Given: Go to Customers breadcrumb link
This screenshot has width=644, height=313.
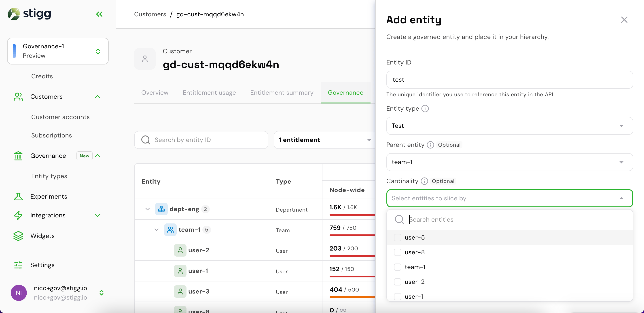Looking at the screenshot, I should pyautogui.click(x=150, y=14).
